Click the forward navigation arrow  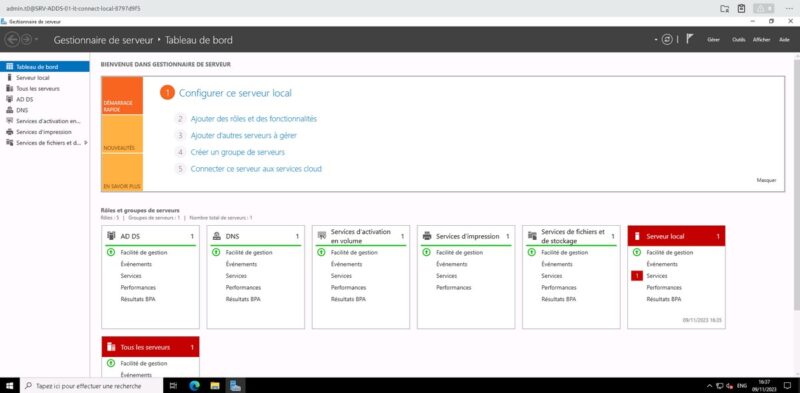coord(26,39)
